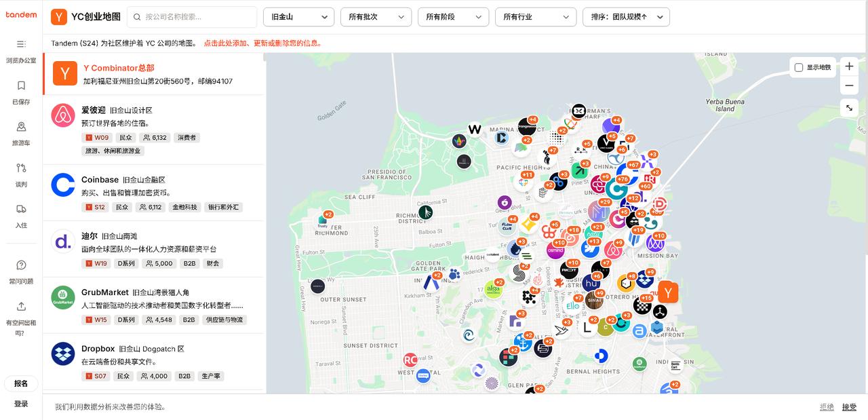This screenshot has width=868, height=420.
Task: Expand the map to fullscreen
Action: pos(849,108)
